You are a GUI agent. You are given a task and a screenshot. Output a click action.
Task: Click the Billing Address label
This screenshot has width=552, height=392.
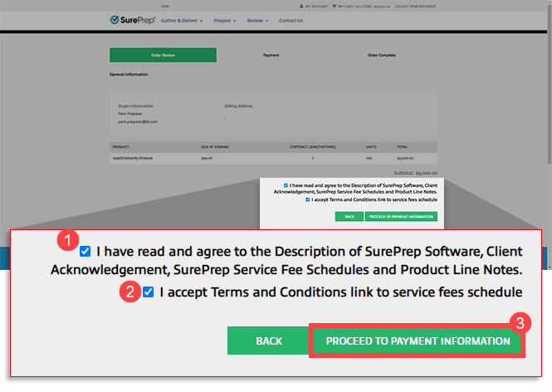click(x=239, y=106)
